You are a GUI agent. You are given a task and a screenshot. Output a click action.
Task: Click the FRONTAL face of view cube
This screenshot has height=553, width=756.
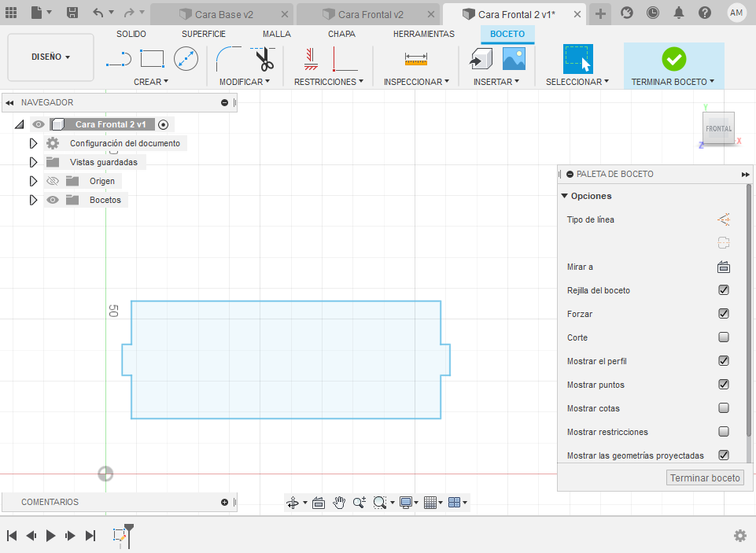(718, 128)
